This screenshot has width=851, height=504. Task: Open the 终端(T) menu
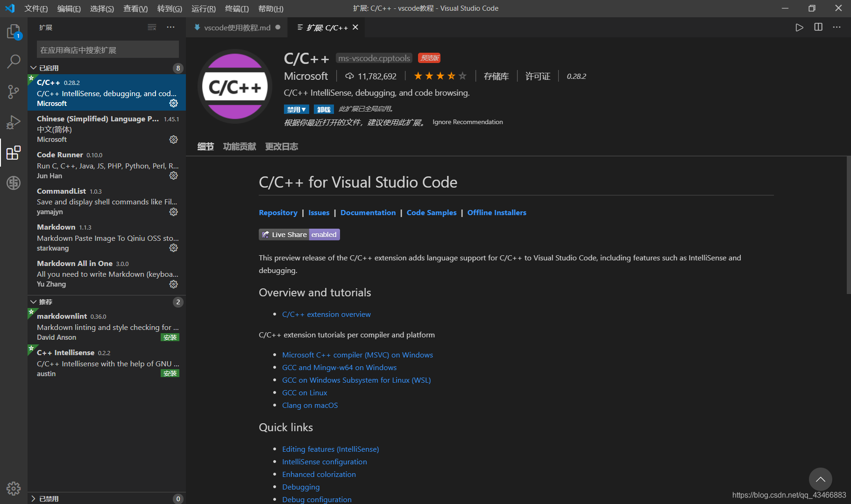coord(236,8)
